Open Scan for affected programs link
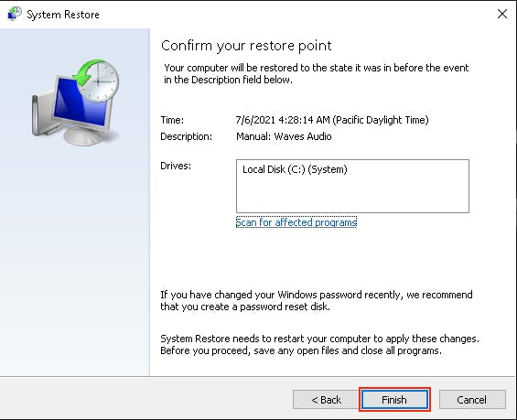517x420 pixels. (x=296, y=222)
